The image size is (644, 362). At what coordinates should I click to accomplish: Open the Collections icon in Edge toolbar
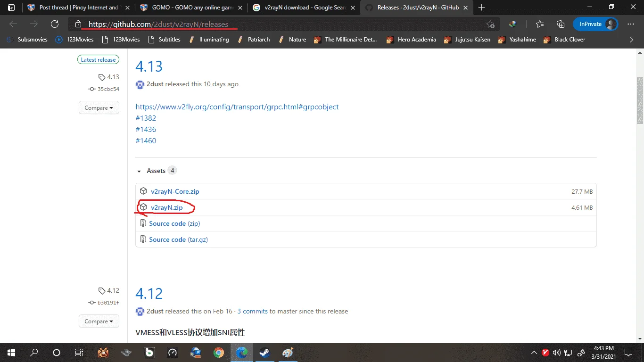pos(561,24)
